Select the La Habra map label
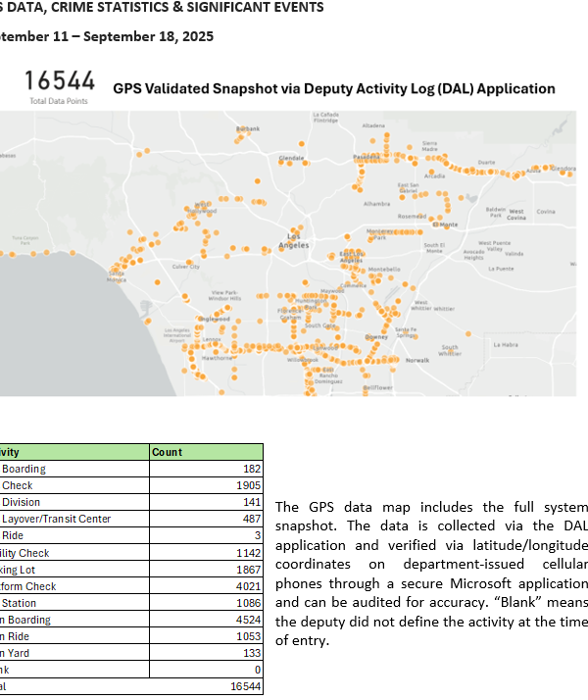 [x=506, y=345]
